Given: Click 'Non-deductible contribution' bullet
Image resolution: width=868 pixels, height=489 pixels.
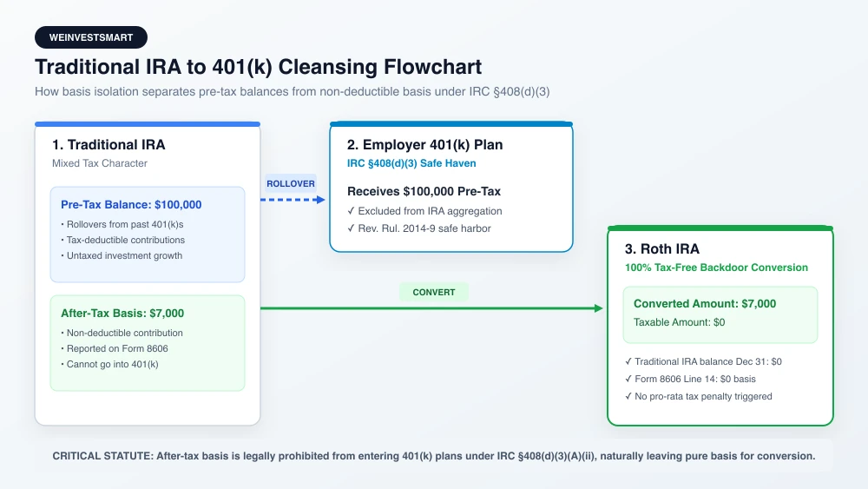Looking at the screenshot, I should [122, 333].
